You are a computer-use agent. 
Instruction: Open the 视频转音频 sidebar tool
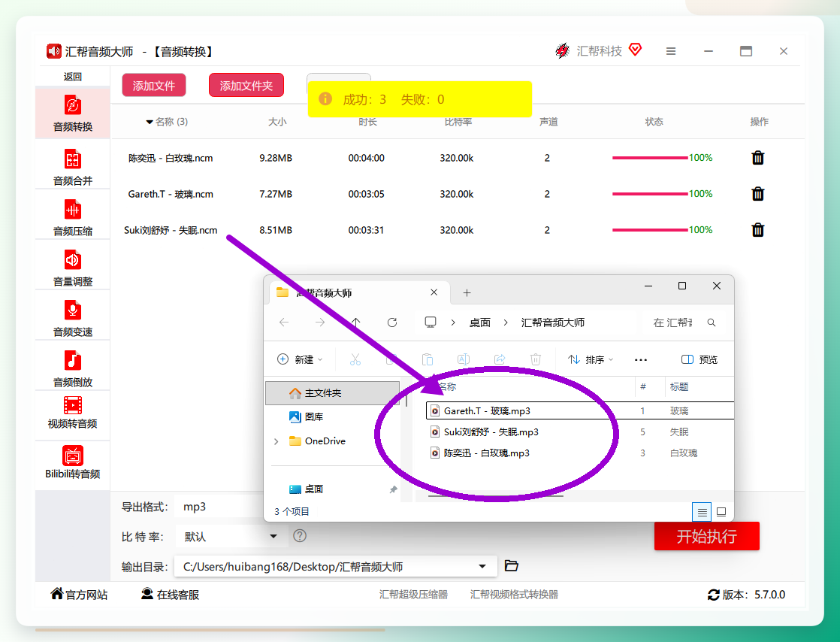[x=73, y=413]
